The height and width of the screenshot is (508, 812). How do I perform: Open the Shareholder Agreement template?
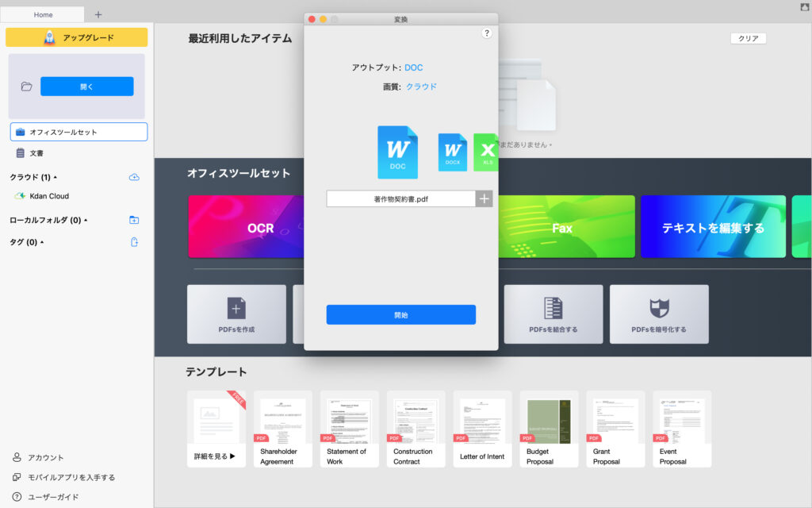click(283, 429)
